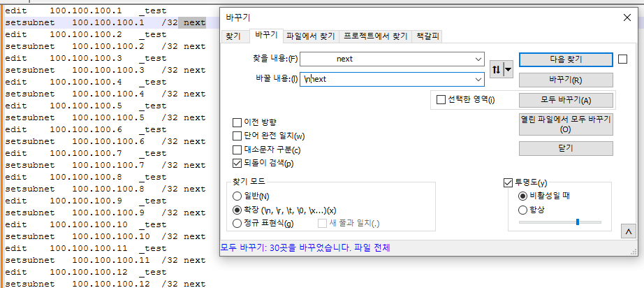Click line setsubnet 100.100.100.5 /32 next
The width and height of the screenshot is (644, 288).
point(105,118)
